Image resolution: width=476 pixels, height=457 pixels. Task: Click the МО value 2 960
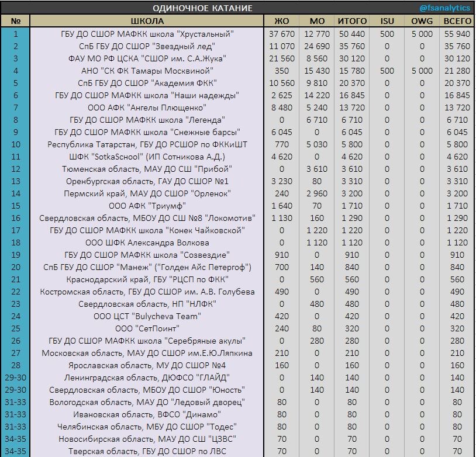click(317, 193)
